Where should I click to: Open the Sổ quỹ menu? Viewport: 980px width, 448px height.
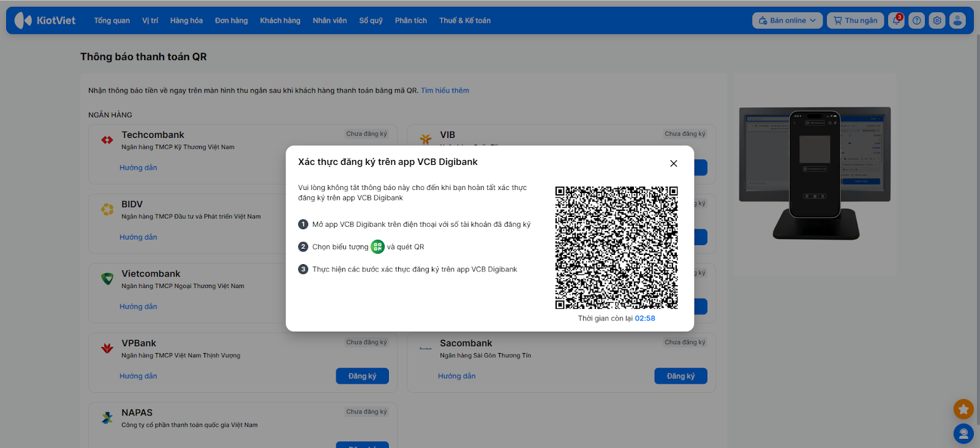pyautogui.click(x=371, y=20)
